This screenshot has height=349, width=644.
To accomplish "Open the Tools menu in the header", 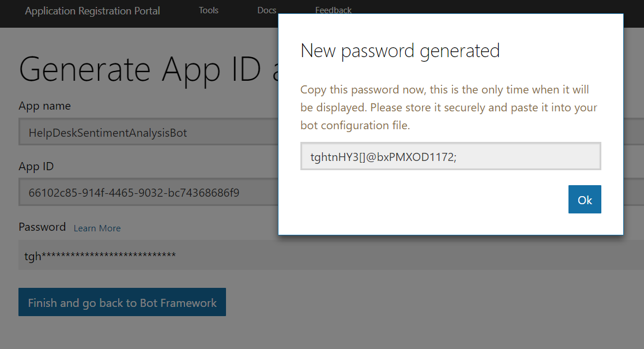I will click(209, 10).
